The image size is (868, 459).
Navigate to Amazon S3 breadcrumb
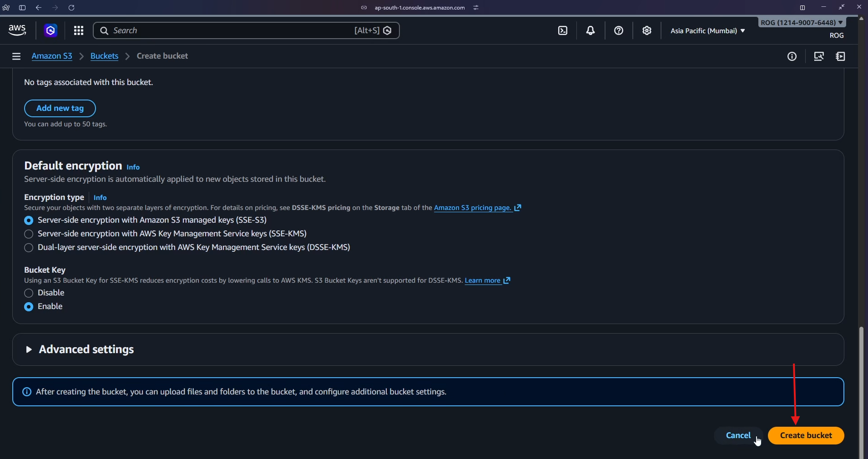[x=52, y=56]
